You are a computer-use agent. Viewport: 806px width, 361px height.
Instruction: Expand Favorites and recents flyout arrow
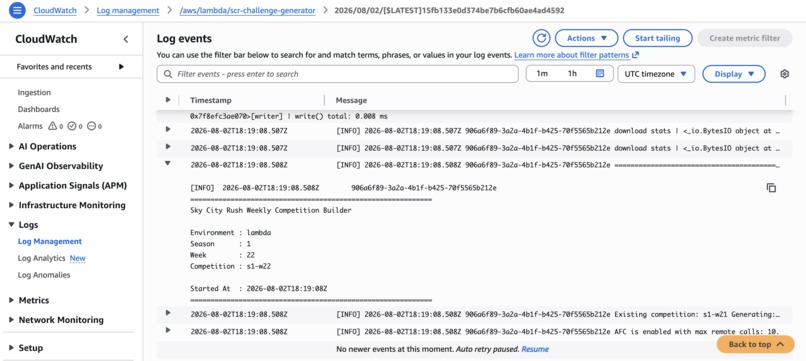pos(121,66)
